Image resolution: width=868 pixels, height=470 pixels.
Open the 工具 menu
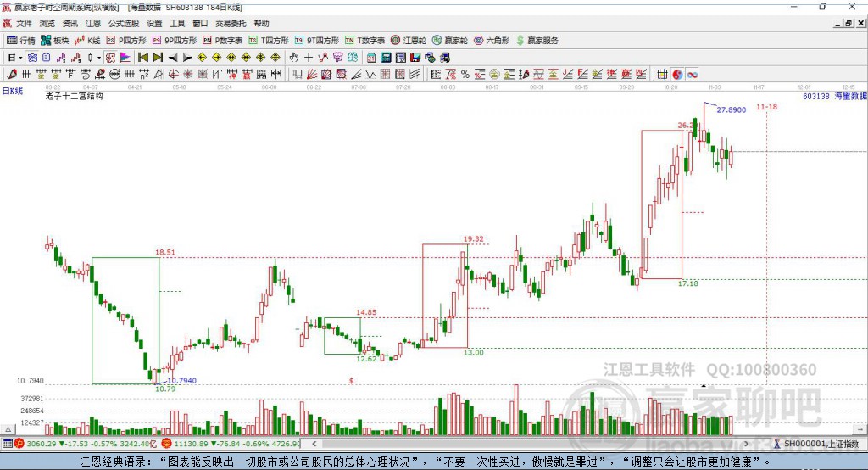click(x=177, y=23)
